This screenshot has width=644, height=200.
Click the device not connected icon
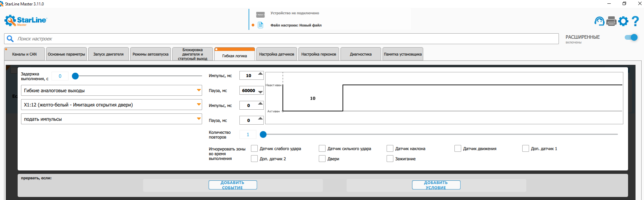point(260,15)
